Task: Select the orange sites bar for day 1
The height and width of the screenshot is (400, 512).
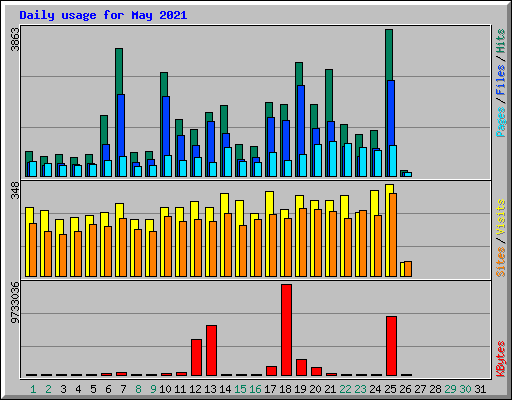Action: 33,250
